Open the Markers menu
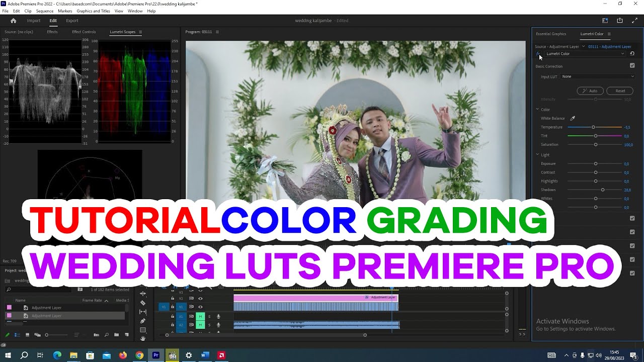 coord(65,11)
